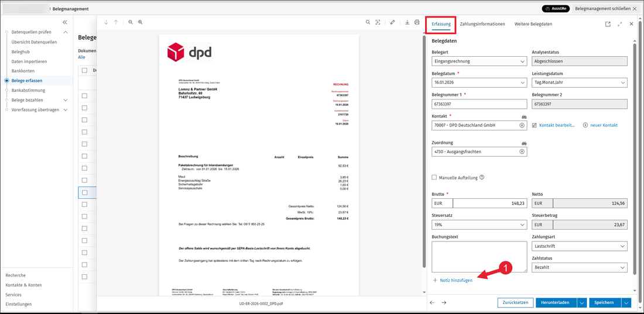Open the Zahlstatus dropdown
644x314 pixels.
[x=623, y=268]
